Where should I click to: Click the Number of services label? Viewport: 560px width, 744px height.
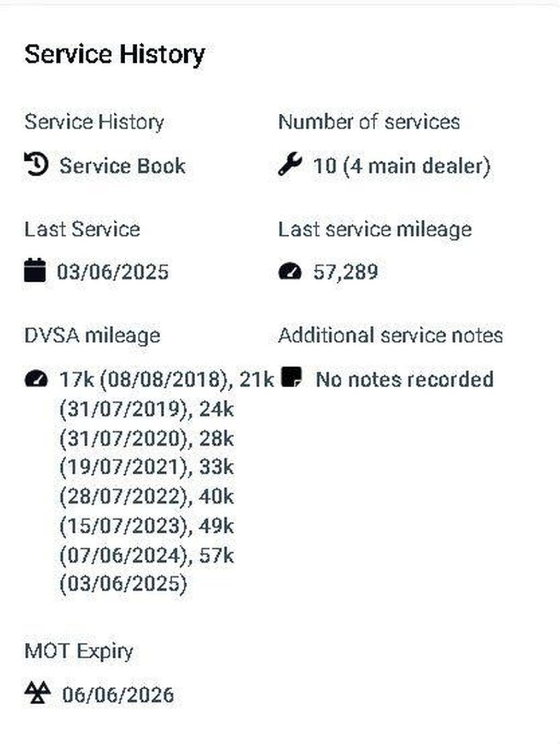[x=369, y=122]
